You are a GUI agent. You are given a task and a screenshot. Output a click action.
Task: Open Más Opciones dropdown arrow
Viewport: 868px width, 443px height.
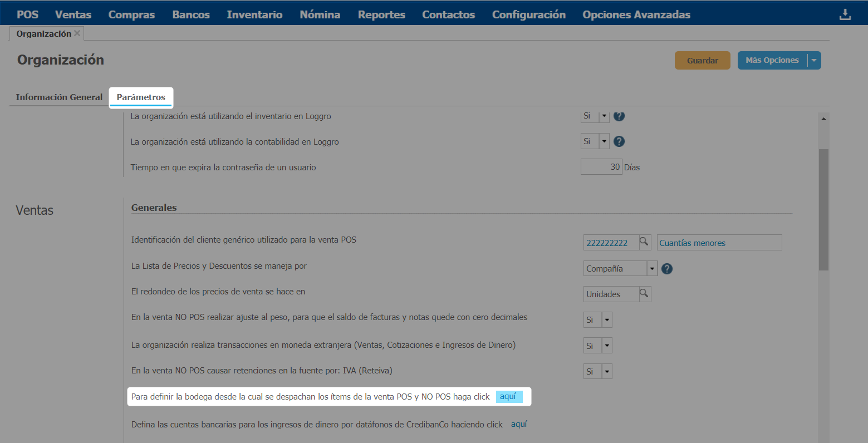tap(814, 60)
